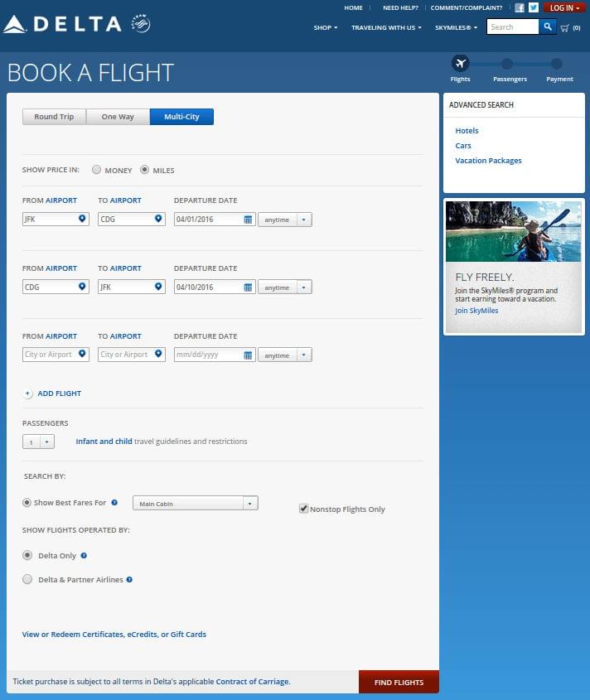Click ADD FLIGHT link

tap(60, 393)
